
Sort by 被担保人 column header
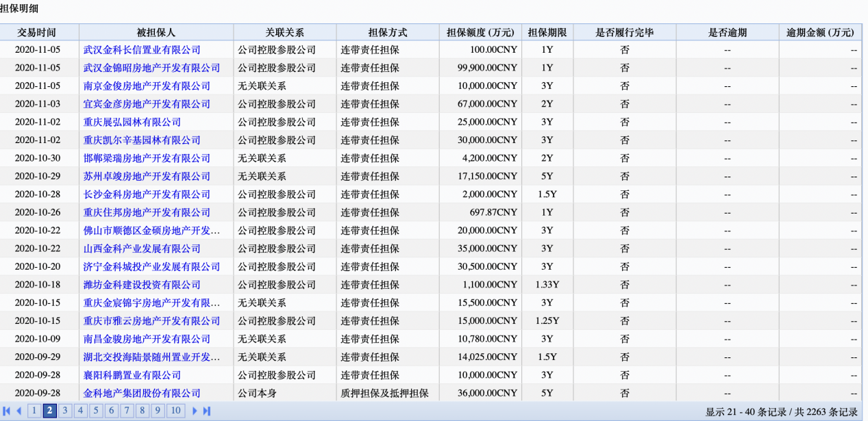point(156,32)
